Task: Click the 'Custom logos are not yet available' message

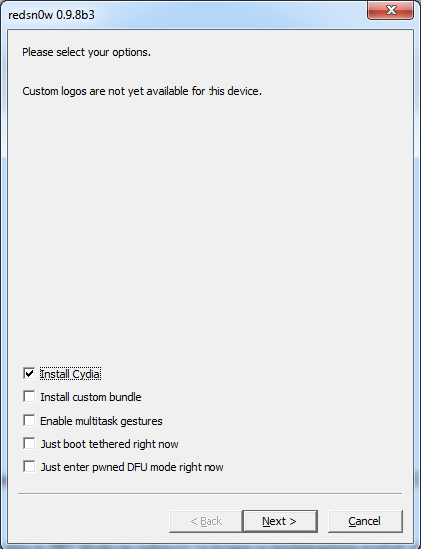Action: 142,91
